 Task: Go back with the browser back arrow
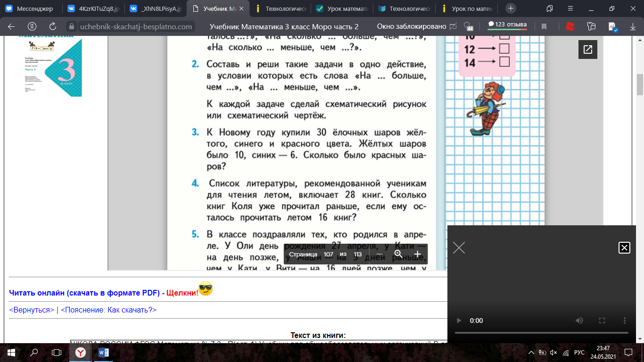(11, 26)
